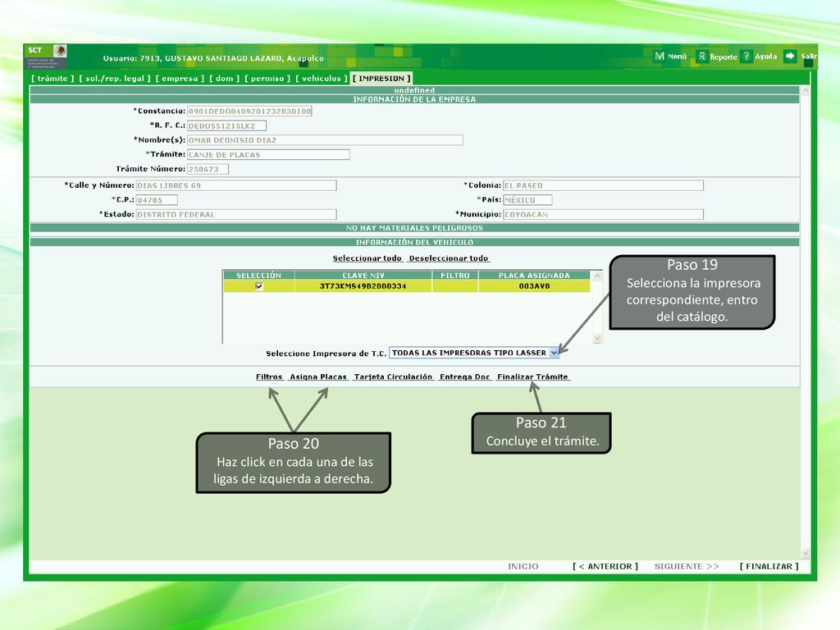Click the FILTRO column header
840x630 pixels.
point(455,276)
